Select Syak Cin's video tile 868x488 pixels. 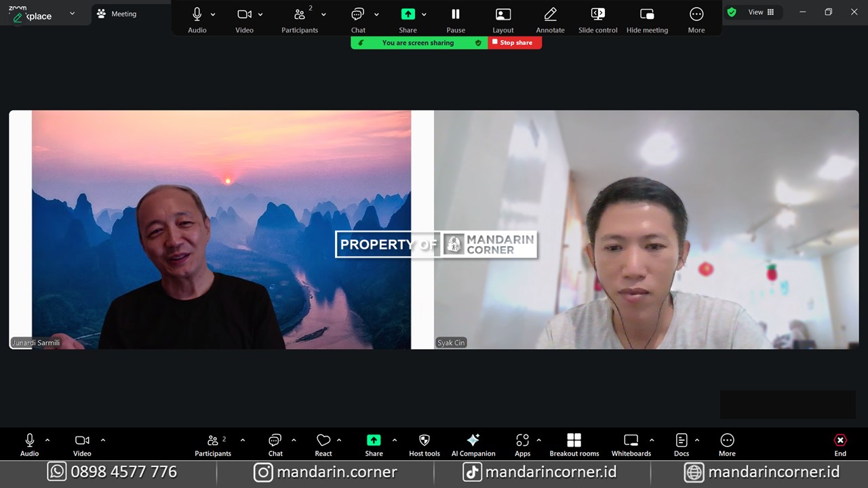point(646,230)
